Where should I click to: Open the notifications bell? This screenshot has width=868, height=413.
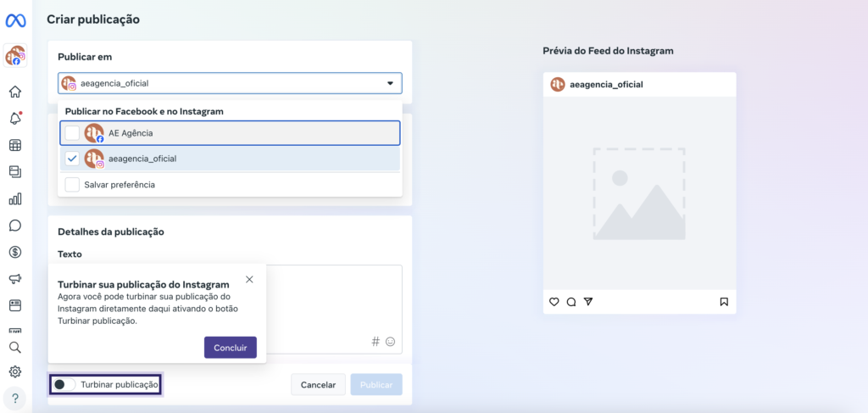point(15,119)
